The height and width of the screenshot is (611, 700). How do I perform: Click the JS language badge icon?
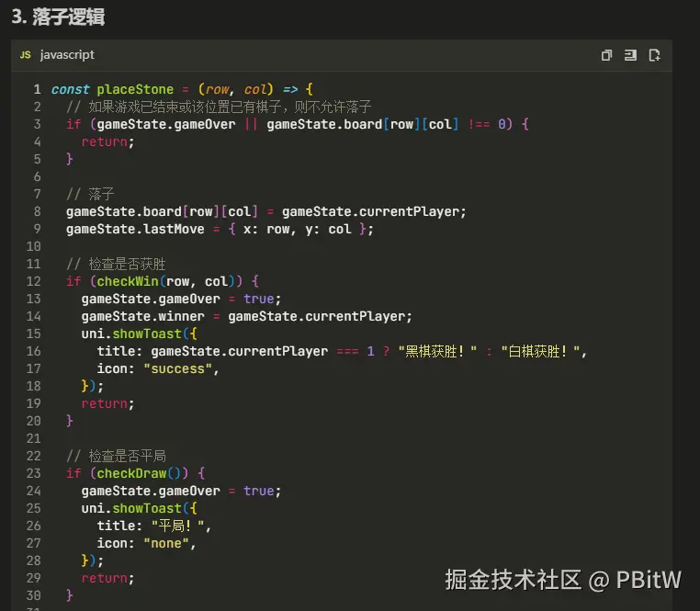[x=26, y=54]
